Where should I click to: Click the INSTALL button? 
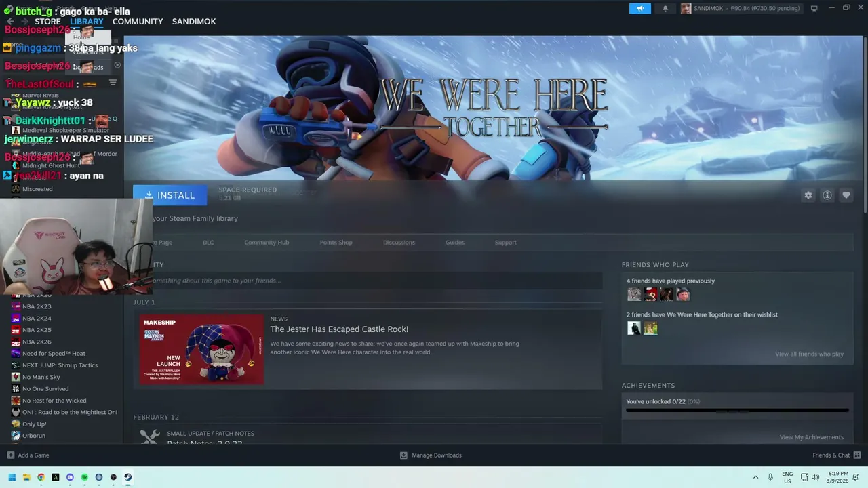(x=170, y=195)
